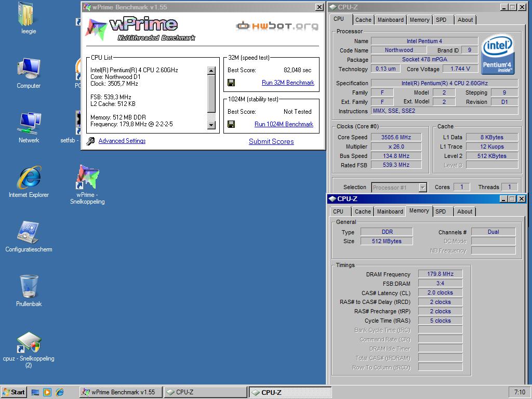Click the Cycle Time 5 clocks value
The image size is (532, 399).
pos(440,321)
